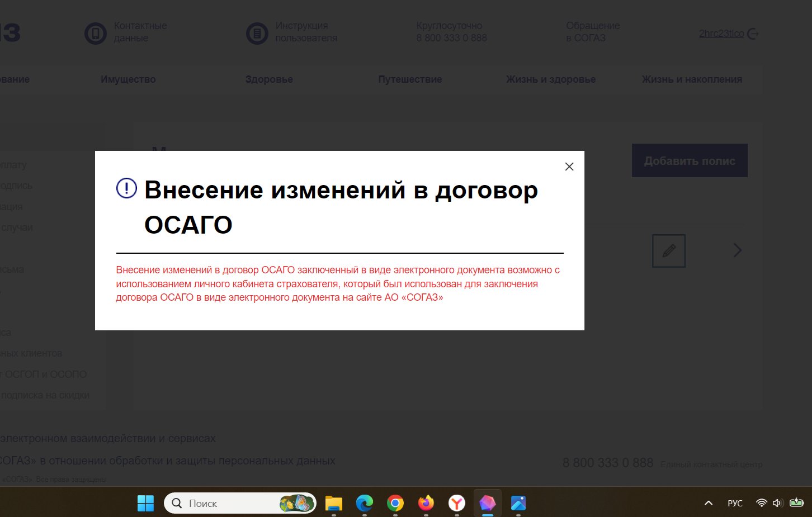Switch the РУС keyboard language indicator
The width and height of the screenshot is (812, 517).
coord(735,503)
